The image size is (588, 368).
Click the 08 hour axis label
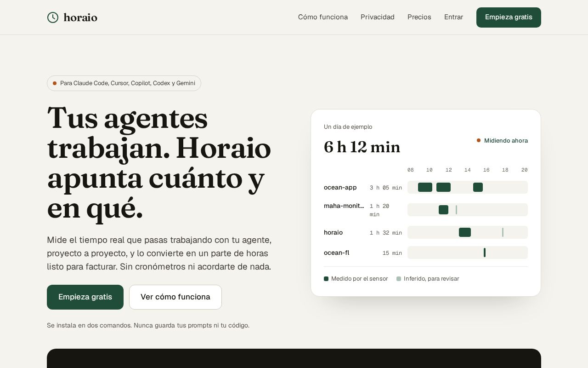click(411, 170)
